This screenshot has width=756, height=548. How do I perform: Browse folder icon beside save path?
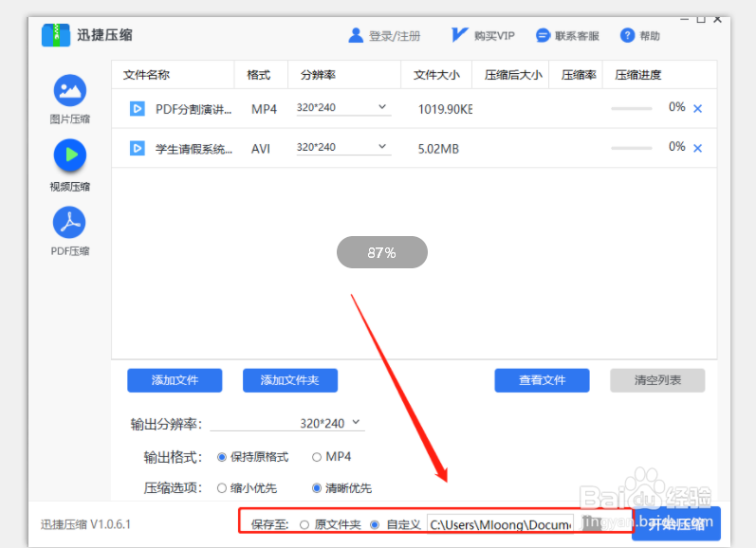(x=591, y=523)
